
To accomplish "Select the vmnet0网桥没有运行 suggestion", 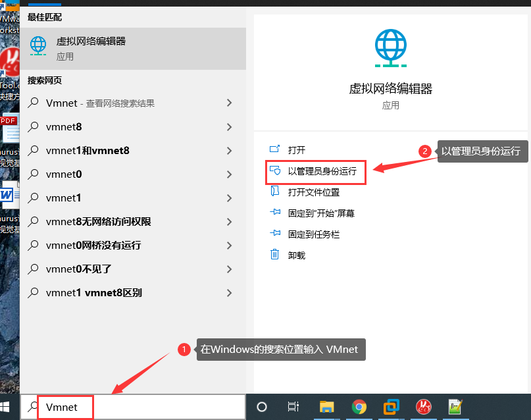I will pos(133,246).
